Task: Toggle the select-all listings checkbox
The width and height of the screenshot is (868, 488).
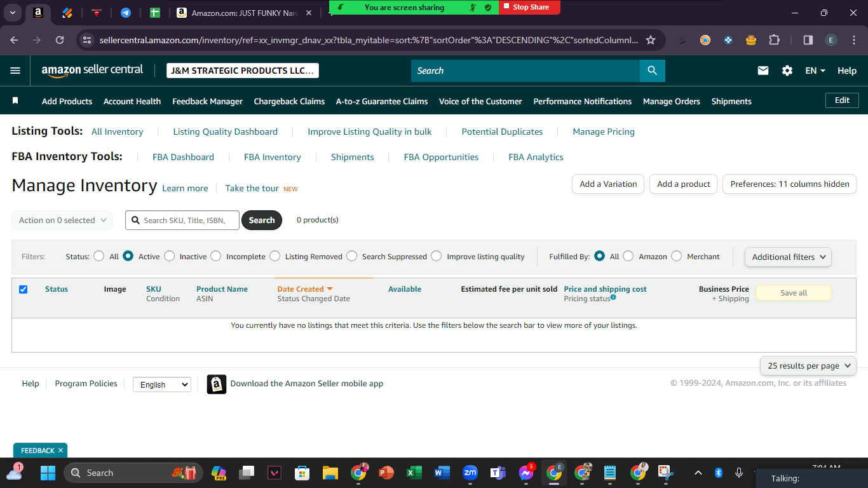Action: tap(24, 289)
